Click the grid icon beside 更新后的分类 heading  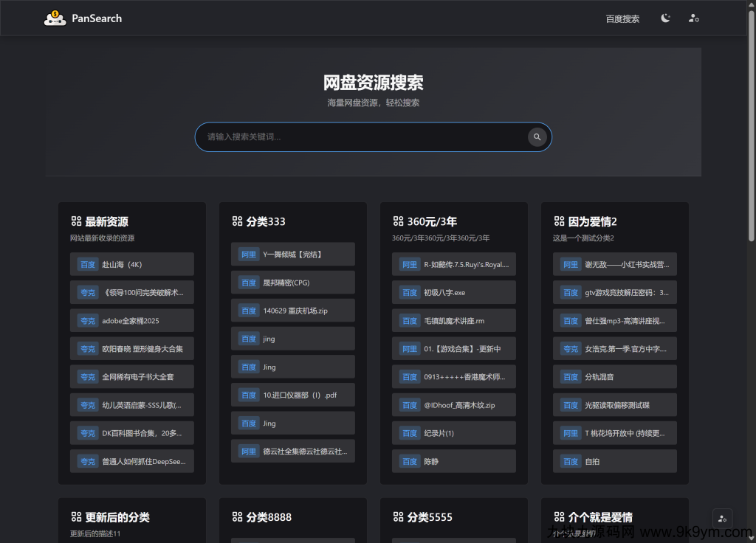[x=76, y=517]
